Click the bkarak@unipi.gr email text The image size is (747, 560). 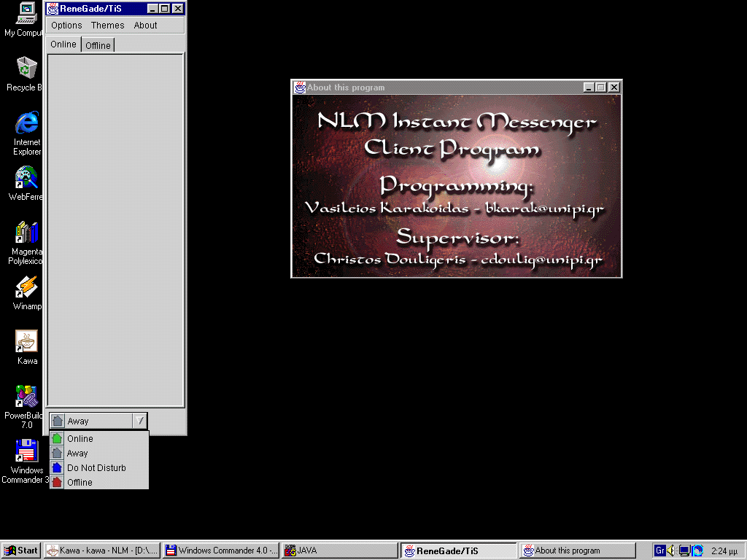click(544, 209)
